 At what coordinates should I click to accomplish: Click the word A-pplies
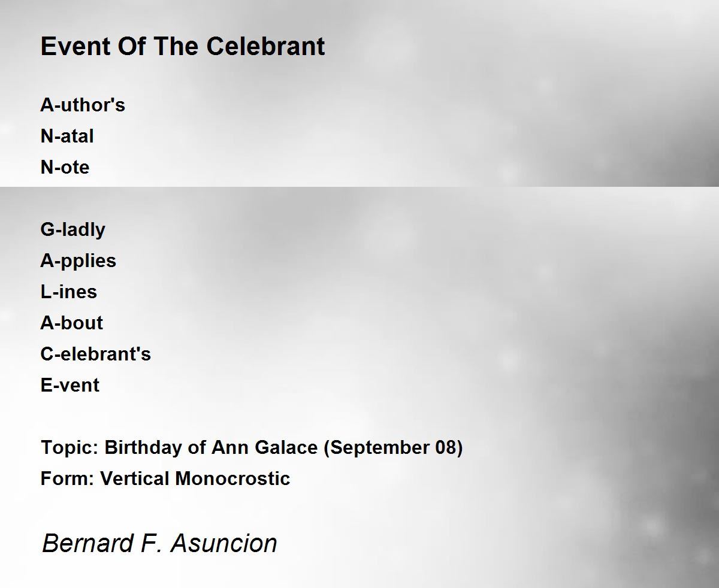(x=78, y=261)
